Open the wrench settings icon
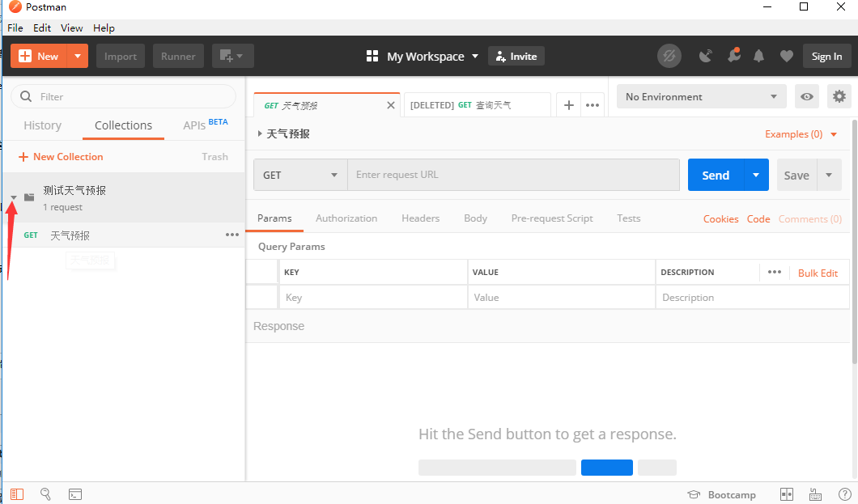The image size is (858, 504). (733, 55)
